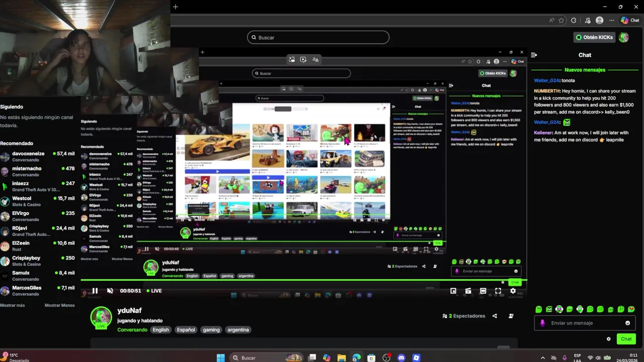The width and height of the screenshot is (644, 362).
Task: Open Westcol Slots & Casino channel
Action: tap(38, 201)
